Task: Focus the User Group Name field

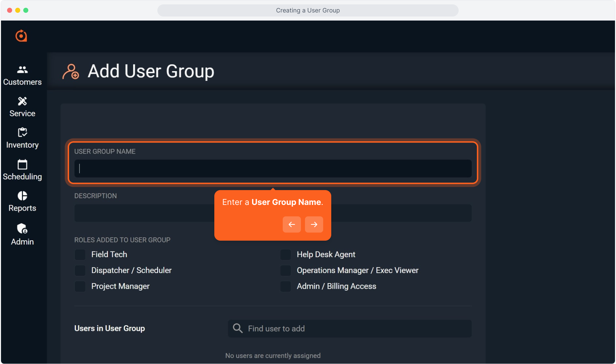Action: pos(273,169)
